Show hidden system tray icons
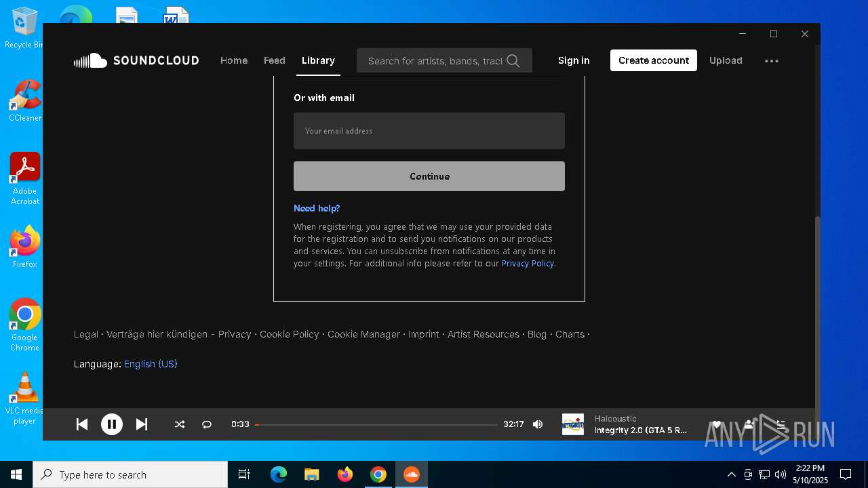The image size is (868, 488). [x=731, y=474]
